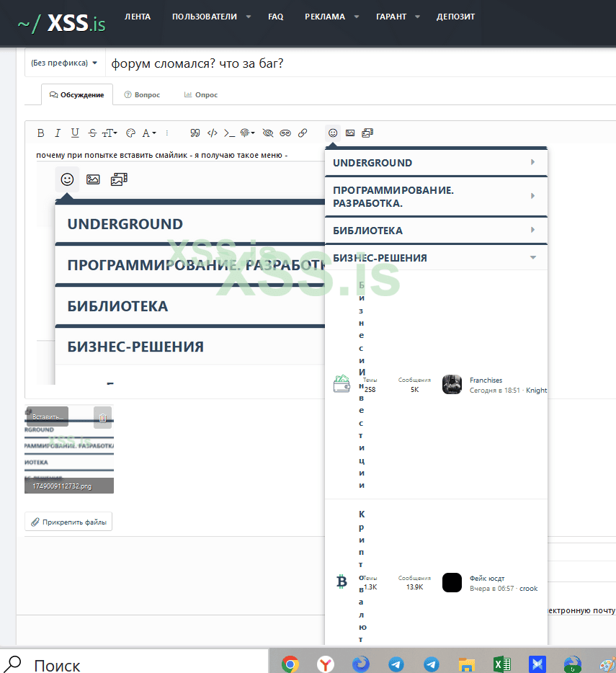Click the smiley icon in the editor toolbar

point(333,133)
